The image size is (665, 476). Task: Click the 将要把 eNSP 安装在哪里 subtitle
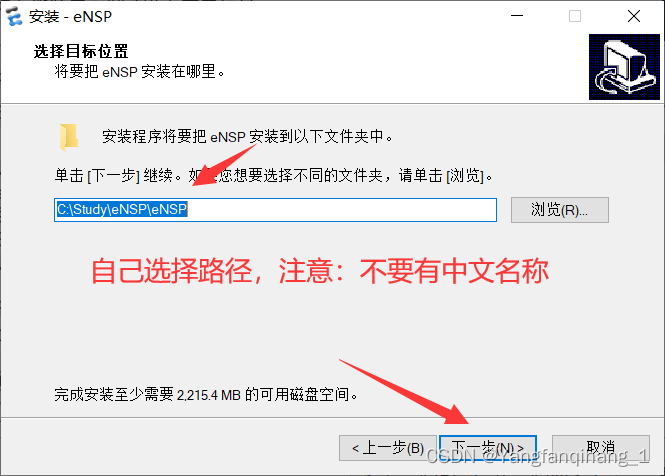click(x=140, y=71)
